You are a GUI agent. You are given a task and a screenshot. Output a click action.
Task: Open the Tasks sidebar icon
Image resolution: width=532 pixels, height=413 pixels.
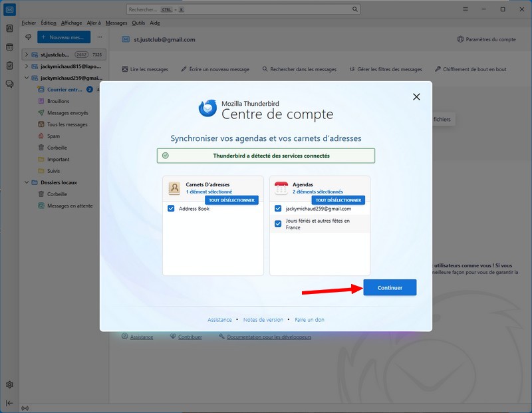10,66
